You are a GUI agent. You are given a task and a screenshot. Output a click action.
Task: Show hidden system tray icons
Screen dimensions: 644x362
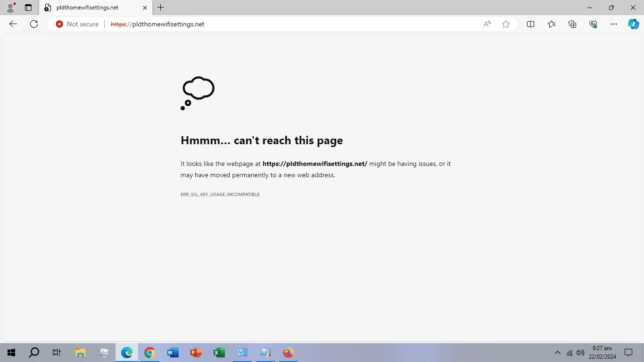click(558, 353)
